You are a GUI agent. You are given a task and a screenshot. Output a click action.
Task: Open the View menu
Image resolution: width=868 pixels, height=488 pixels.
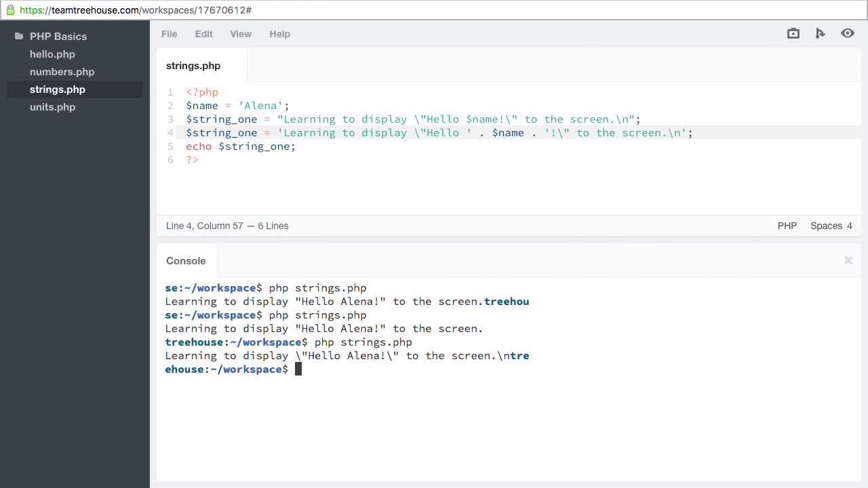pyautogui.click(x=241, y=34)
